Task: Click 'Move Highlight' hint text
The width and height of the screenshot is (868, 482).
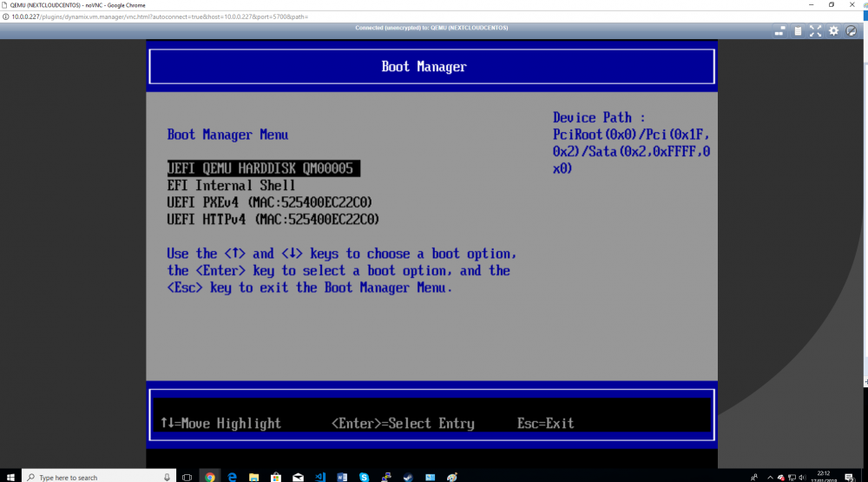Action: 231,424
